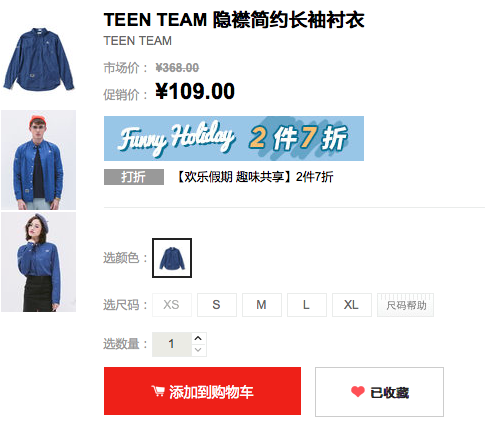Pick size L

click(307, 305)
